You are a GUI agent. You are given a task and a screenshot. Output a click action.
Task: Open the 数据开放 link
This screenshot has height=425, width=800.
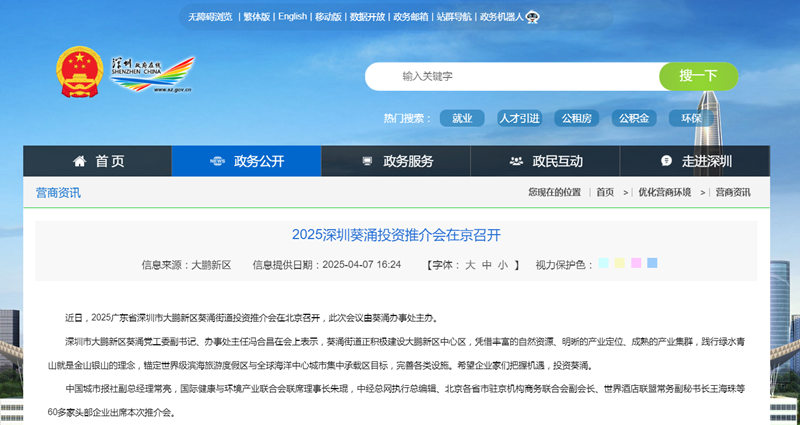(367, 17)
